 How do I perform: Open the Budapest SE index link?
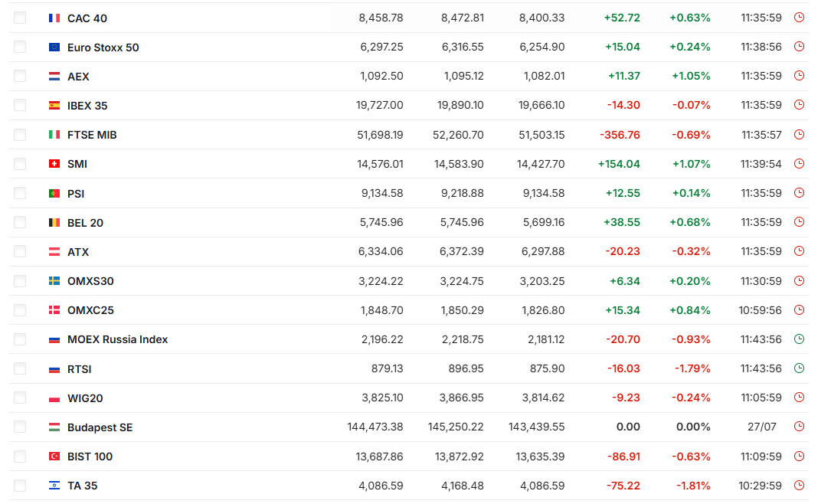(100, 427)
